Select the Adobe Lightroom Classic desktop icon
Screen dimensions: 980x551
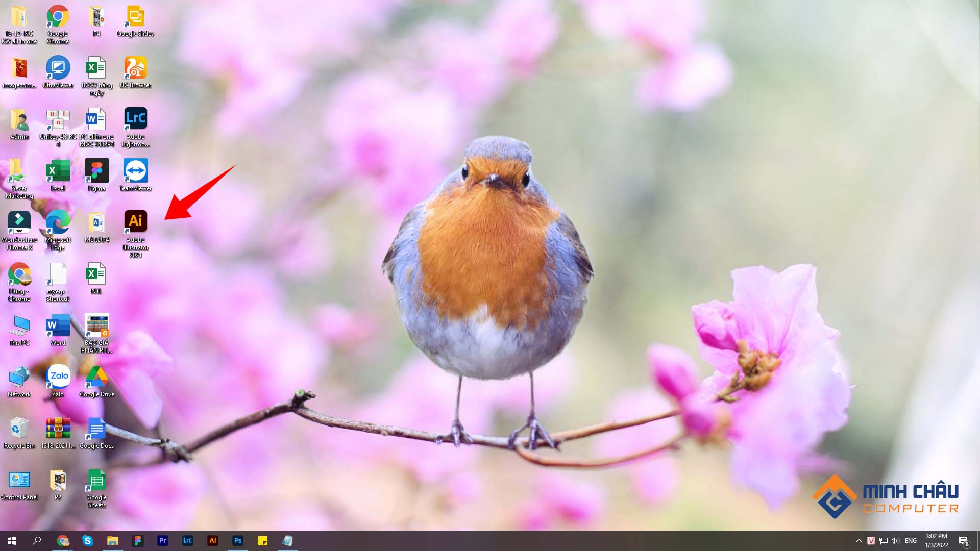(135, 128)
